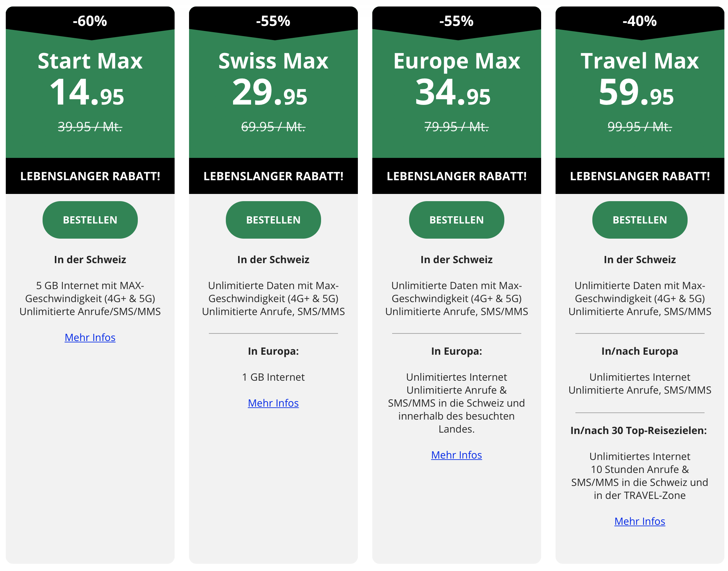Click the 'In/nach 30 Top-Reisezielen:' heading
This screenshot has height=571, width=728.
[x=639, y=430]
